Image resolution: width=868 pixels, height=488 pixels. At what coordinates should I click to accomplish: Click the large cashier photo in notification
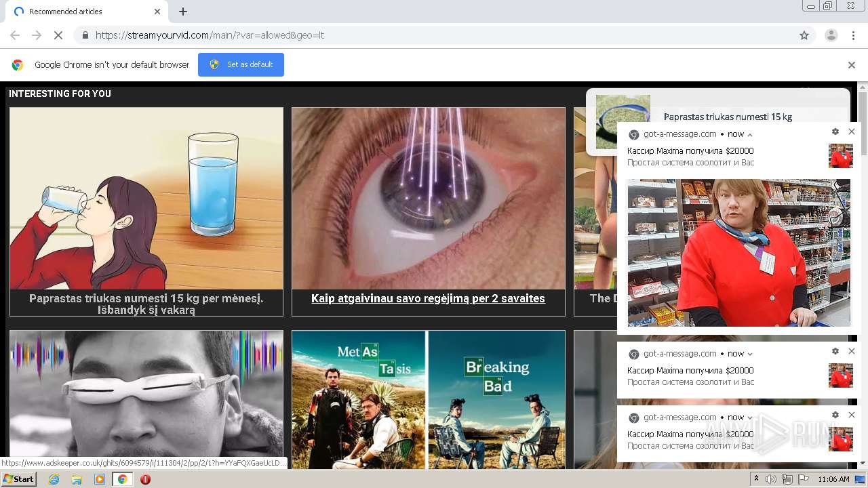tap(738, 253)
